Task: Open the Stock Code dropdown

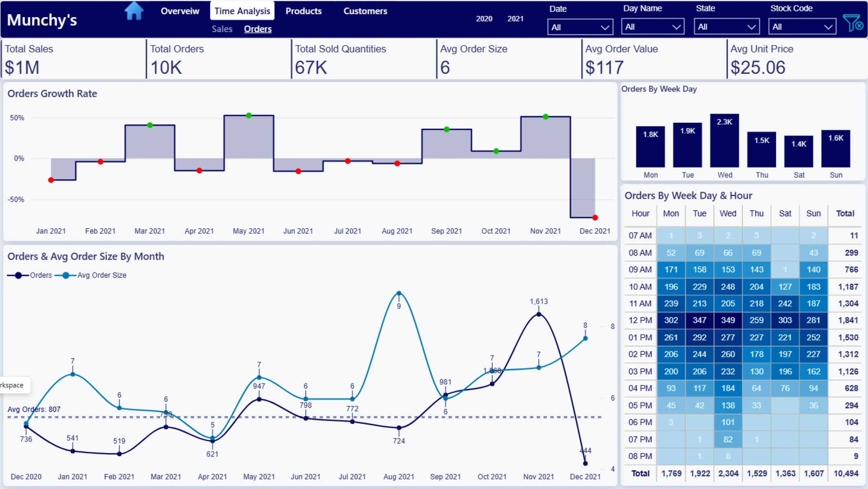Action: tap(802, 27)
